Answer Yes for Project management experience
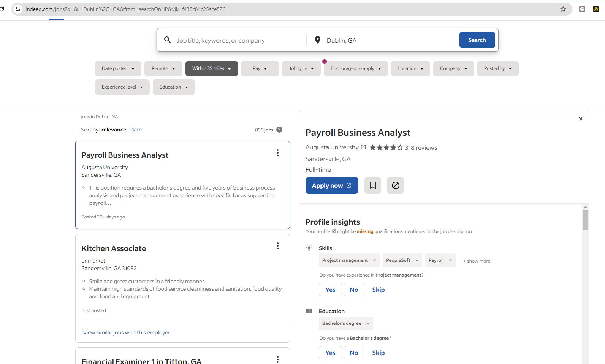This screenshot has width=605, height=364. click(x=330, y=290)
